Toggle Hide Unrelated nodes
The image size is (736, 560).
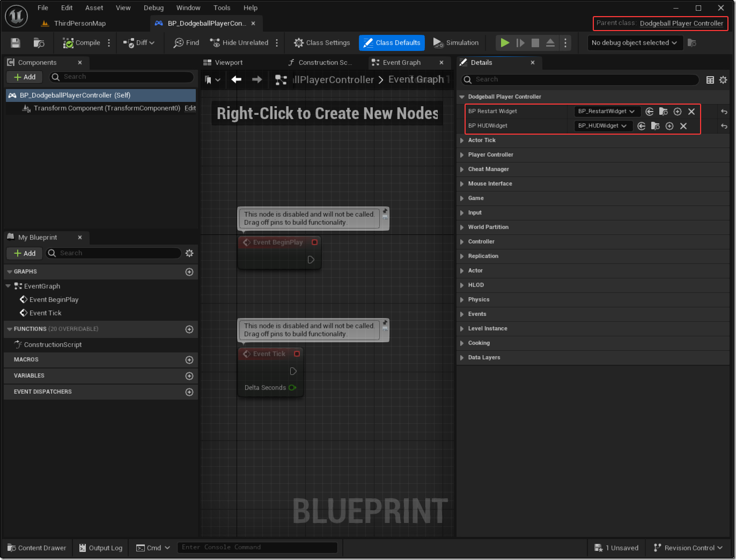click(239, 43)
